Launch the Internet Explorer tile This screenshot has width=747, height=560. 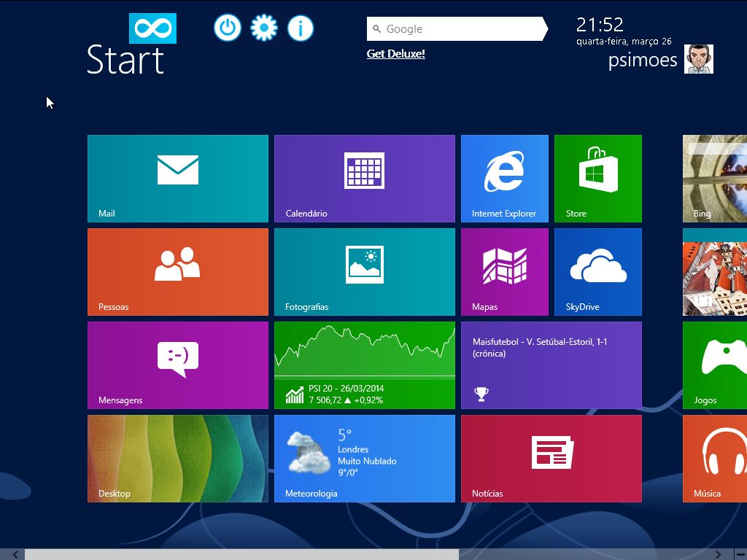tap(505, 179)
